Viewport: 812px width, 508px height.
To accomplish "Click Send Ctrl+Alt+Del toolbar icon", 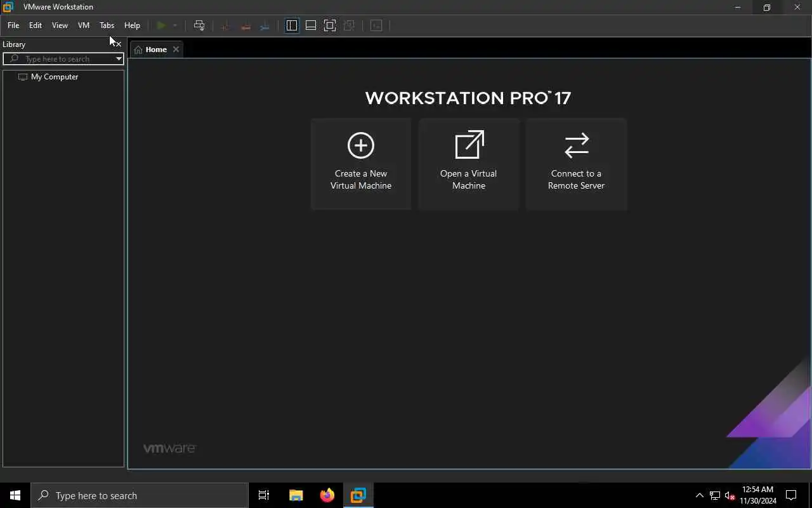I will click(x=199, y=25).
